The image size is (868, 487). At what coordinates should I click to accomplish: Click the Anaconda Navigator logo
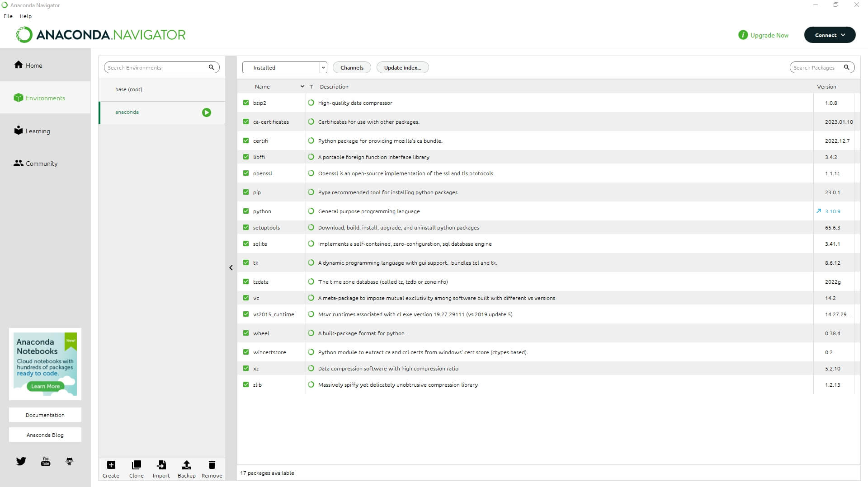pyautogui.click(x=101, y=35)
